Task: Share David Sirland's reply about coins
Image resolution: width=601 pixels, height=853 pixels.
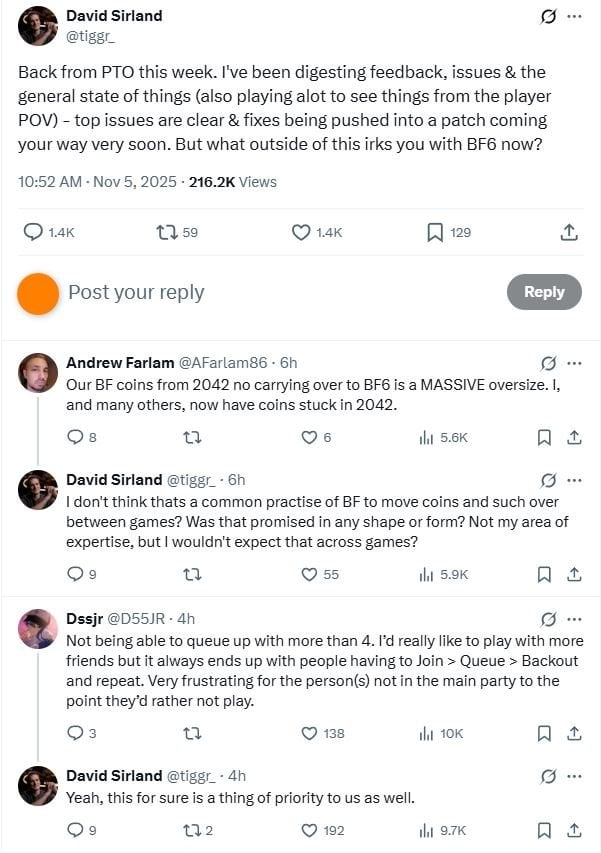Action: coord(574,574)
